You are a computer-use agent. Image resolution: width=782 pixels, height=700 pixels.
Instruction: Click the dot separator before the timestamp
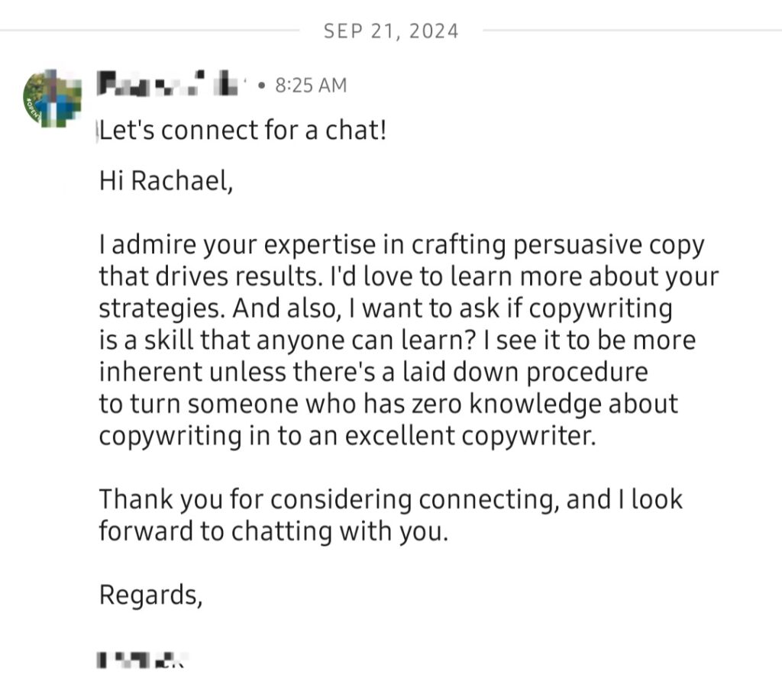(261, 85)
